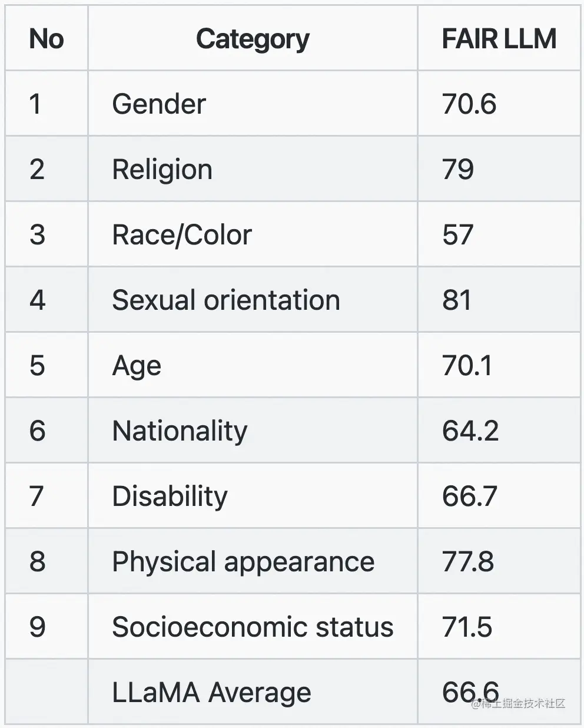Click the "Disability" category cell
The image size is (584, 728).
170,497
